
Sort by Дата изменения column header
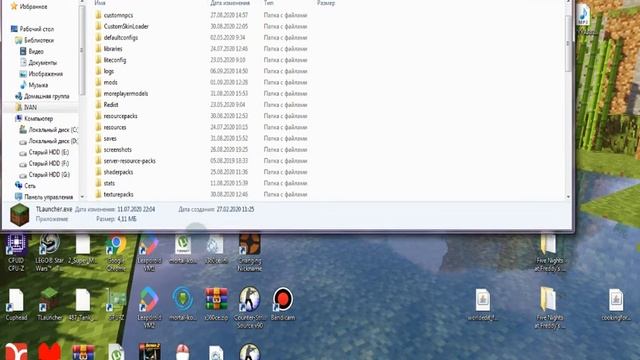(x=230, y=3)
